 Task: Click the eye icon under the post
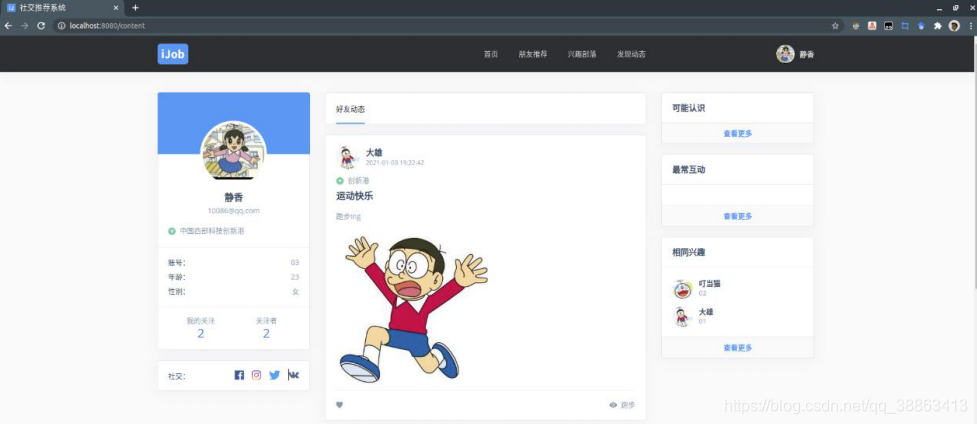click(x=613, y=405)
